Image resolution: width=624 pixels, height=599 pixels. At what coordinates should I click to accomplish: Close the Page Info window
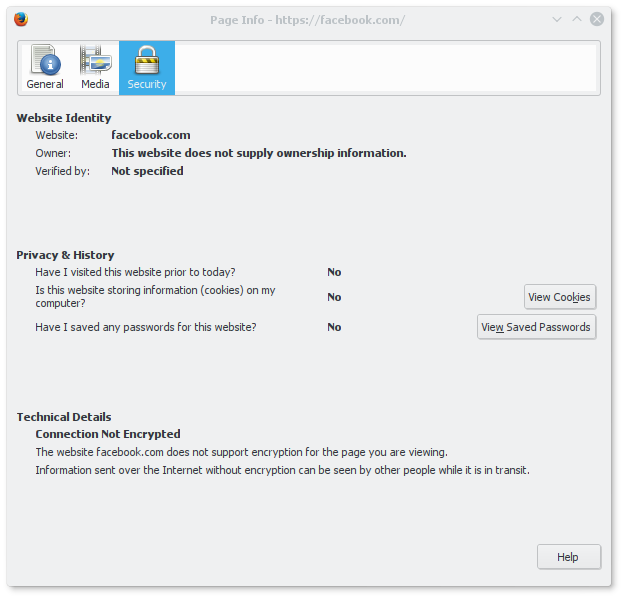click(x=597, y=19)
